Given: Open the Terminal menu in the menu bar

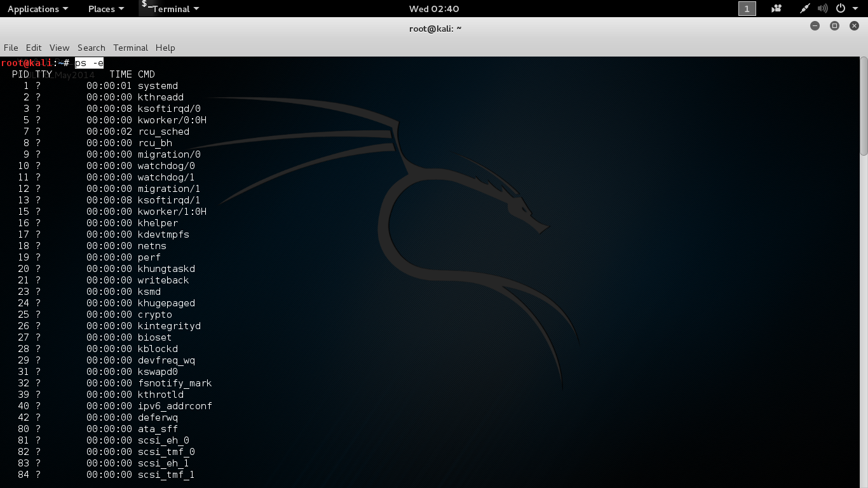Looking at the screenshot, I should 130,48.
